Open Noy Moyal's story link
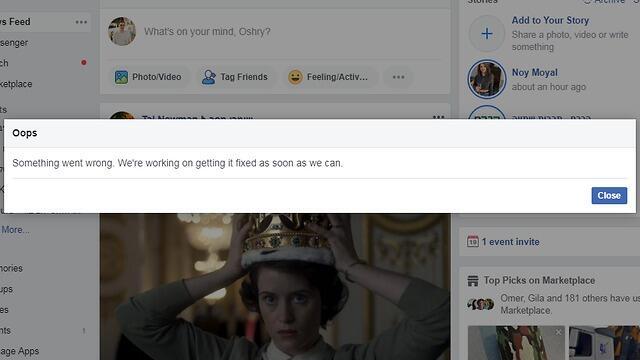The width and height of the screenshot is (640, 360). [534, 73]
